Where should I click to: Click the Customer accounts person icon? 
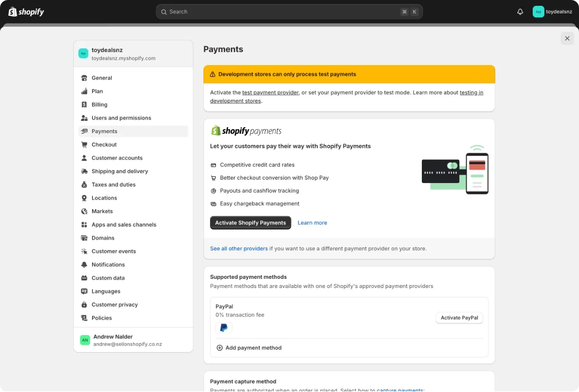(84, 158)
